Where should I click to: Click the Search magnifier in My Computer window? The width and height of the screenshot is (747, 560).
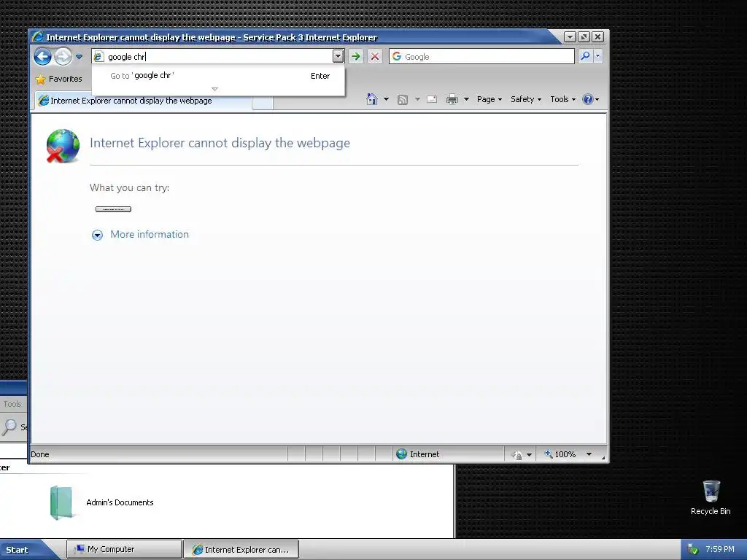click(x=9, y=427)
